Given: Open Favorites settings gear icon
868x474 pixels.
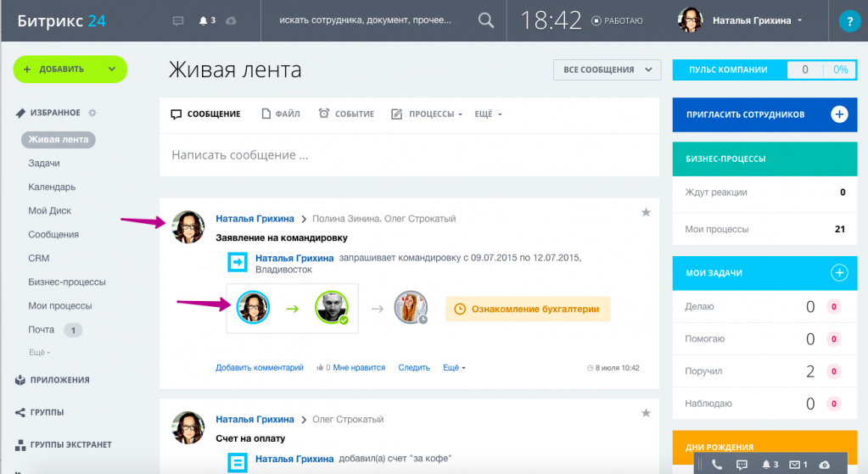Looking at the screenshot, I should pos(92,113).
